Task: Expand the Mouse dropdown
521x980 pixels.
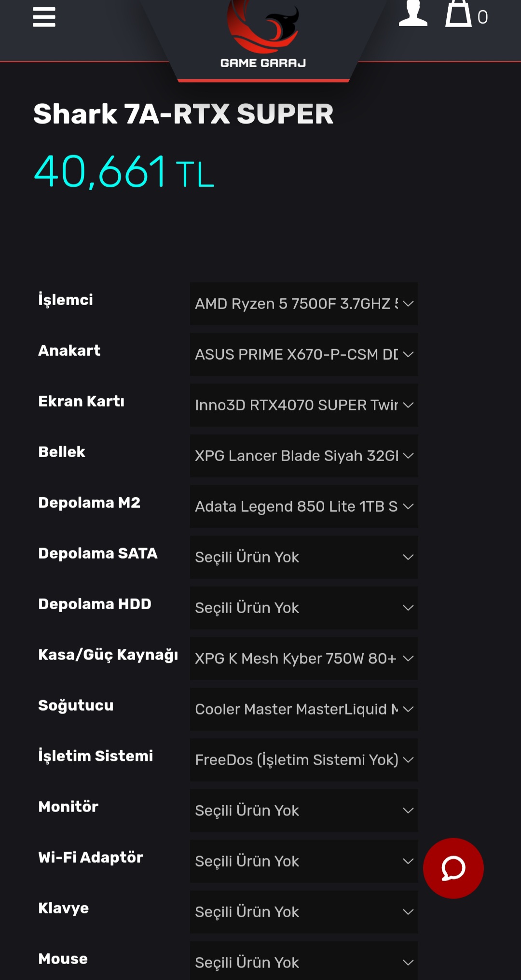Action: pyautogui.click(x=304, y=962)
